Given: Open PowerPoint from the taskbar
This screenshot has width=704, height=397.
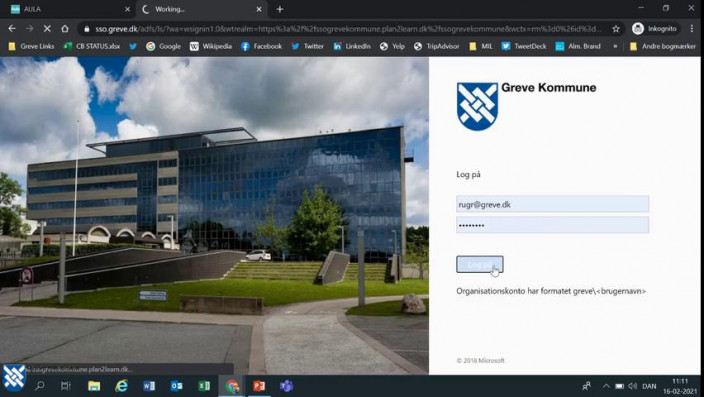Looking at the screenshot, I should (x=259, y=386).
